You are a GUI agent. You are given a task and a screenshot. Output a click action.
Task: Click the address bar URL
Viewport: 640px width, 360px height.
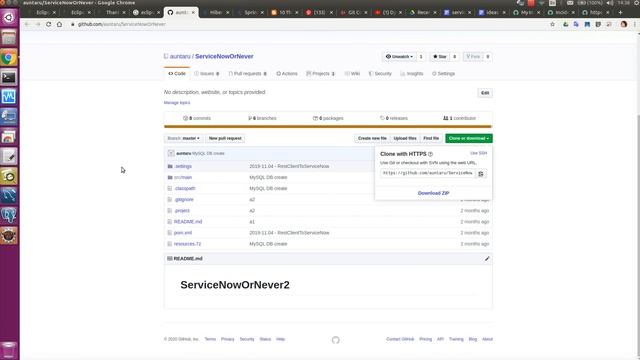point(122,24)
